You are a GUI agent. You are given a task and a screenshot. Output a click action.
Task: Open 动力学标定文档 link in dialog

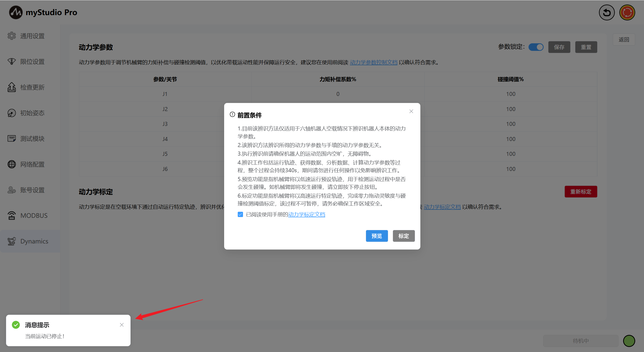pos(306,215)
